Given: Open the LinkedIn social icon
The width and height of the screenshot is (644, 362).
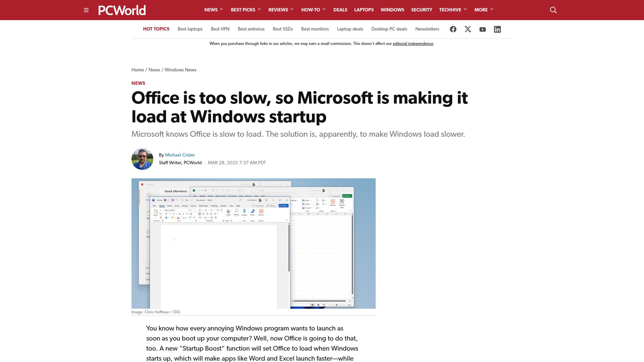Looking at the screenshot, I should tap(497, 29).
